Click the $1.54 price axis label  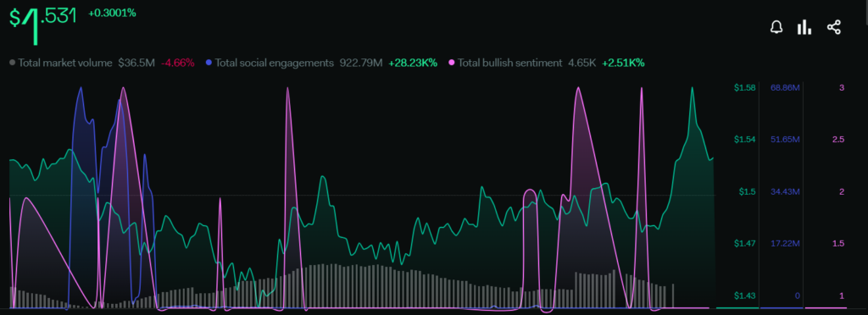tap(745, 139)
